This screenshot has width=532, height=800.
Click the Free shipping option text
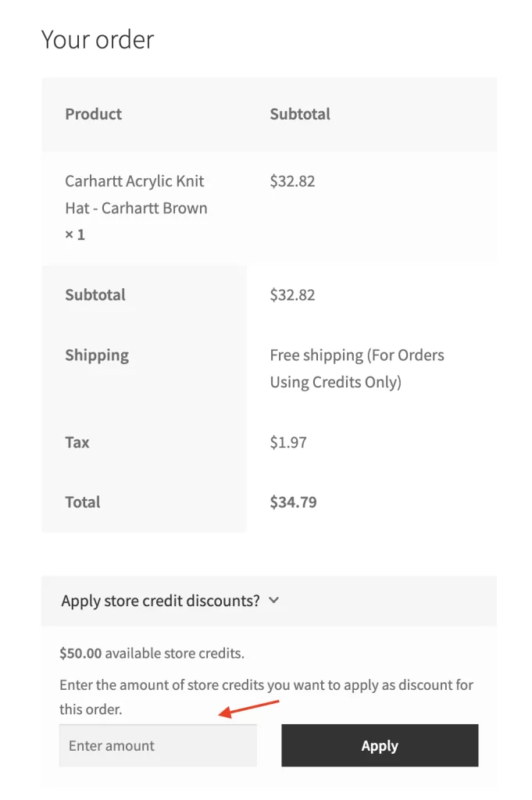pyautogui.click(x=356, y=368)
